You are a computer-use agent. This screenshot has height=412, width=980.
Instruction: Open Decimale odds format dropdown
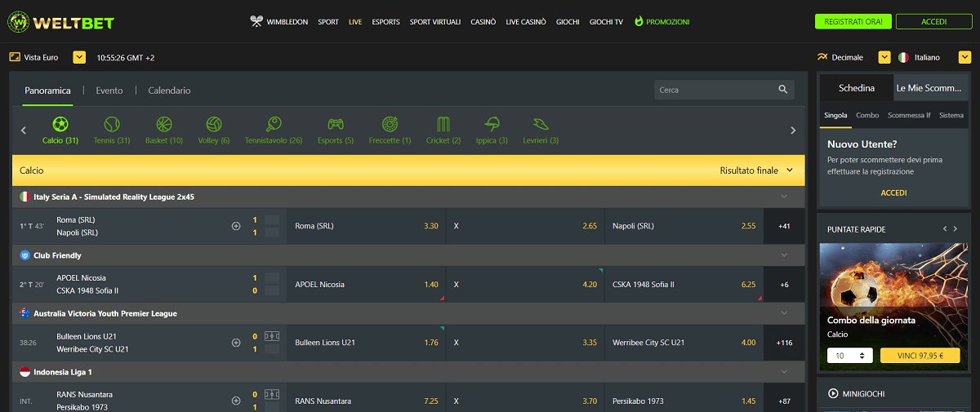point(884,57)
